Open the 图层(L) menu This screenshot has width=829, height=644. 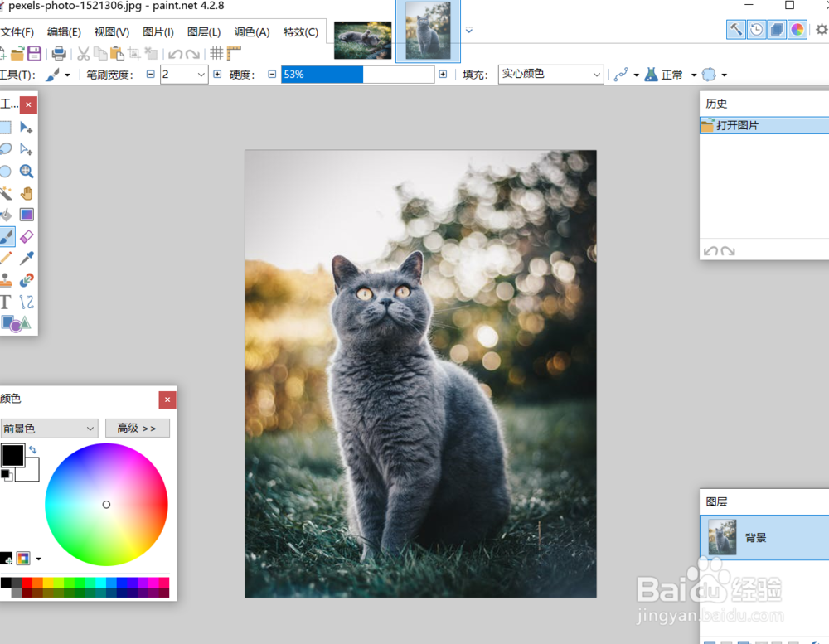(x=204, y=31)
